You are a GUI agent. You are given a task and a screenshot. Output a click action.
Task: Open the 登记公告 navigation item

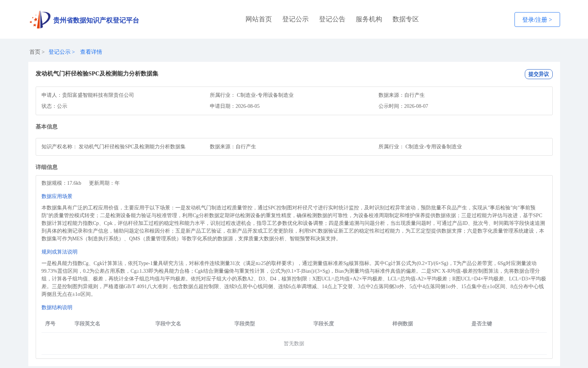(x=332, y=19)
